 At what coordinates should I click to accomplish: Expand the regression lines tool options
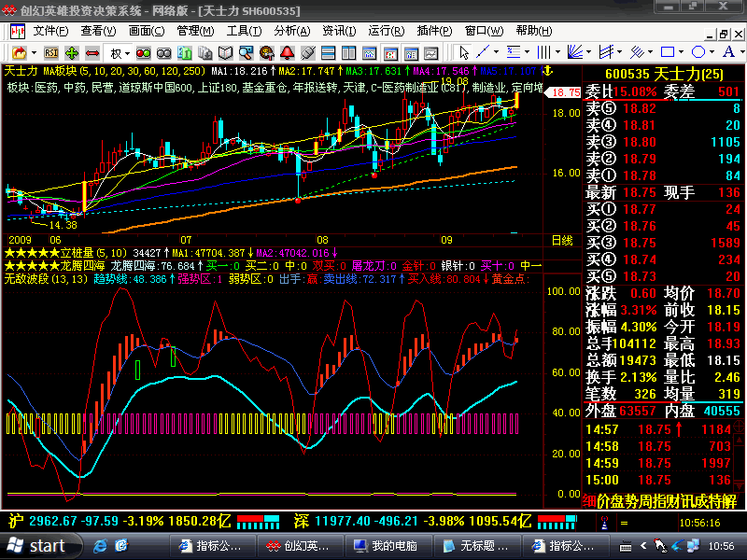coord(650,52)
